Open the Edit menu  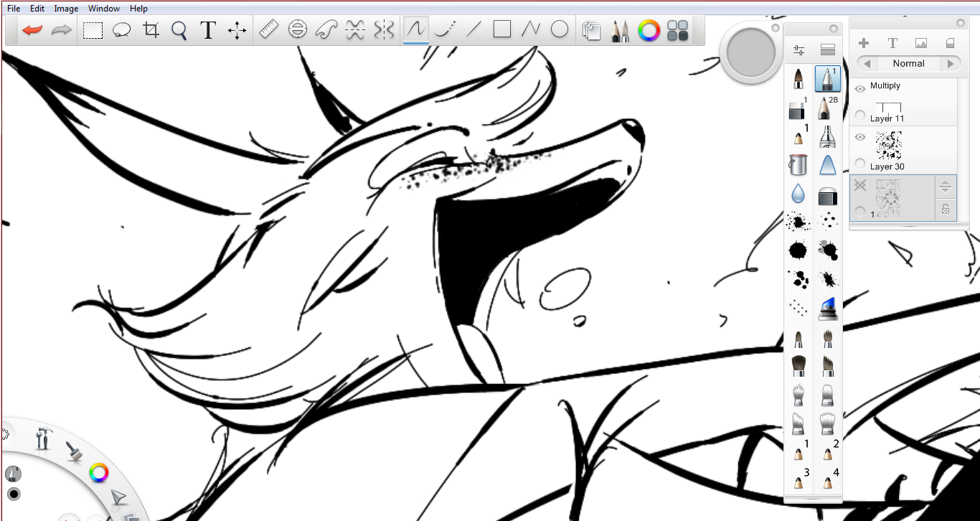37,9
